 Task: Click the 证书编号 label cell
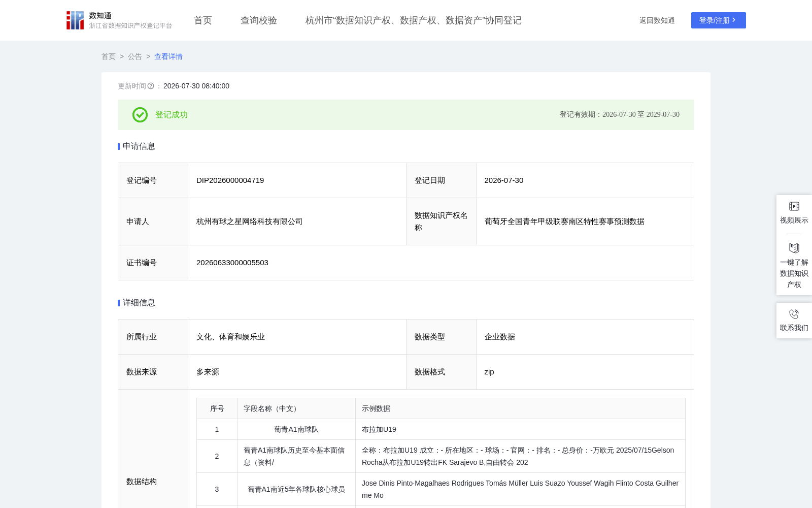[x=153, y=263]
